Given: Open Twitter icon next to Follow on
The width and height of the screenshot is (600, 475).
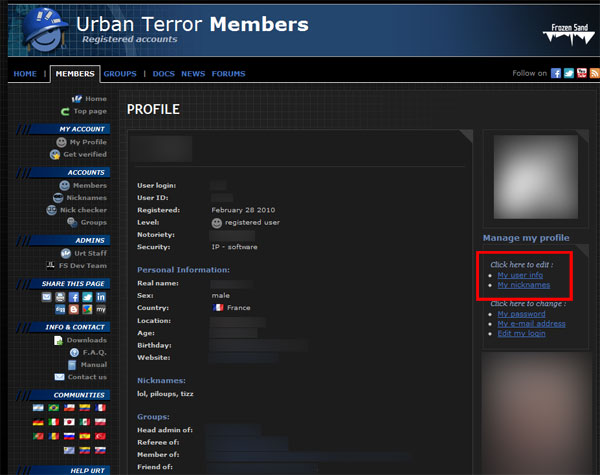Looking at the screenshot, I should pos(569,73).
